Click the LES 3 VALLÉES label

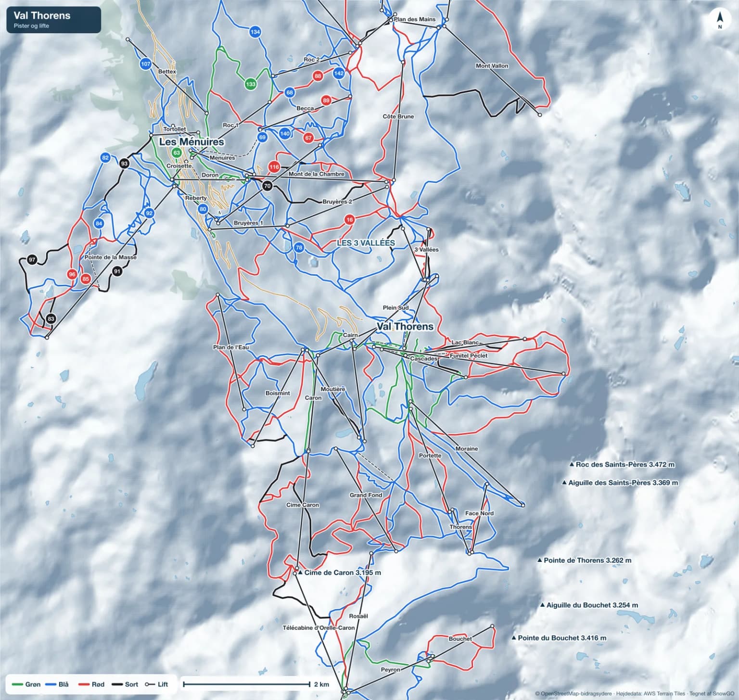(366, 243)
